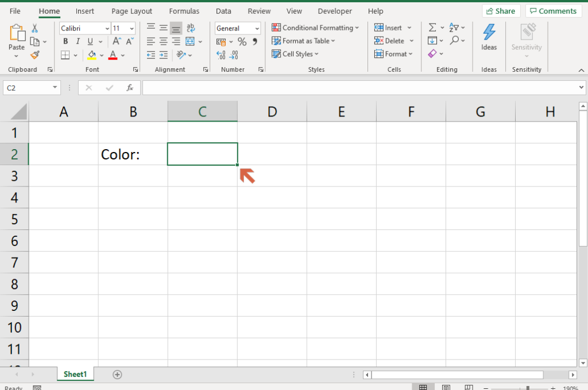Click Merge & Center icon
Screen dimensions: 588x390
pyautogui.click(x=190, y=41)
